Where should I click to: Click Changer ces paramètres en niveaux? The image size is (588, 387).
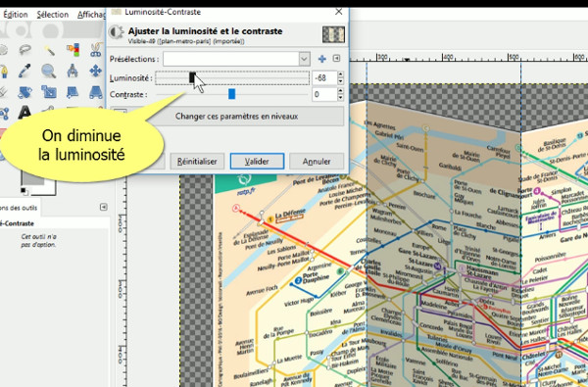[236, 117]
